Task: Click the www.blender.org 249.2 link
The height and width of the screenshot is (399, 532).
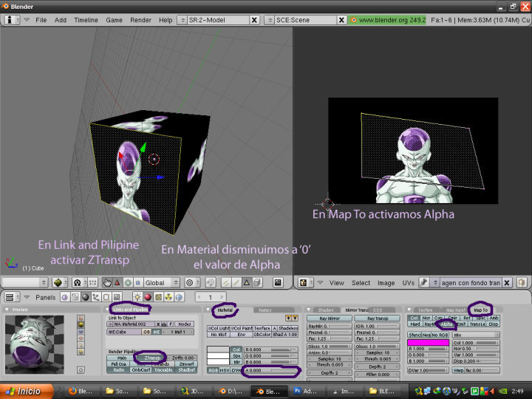Action: pos(388,20)
